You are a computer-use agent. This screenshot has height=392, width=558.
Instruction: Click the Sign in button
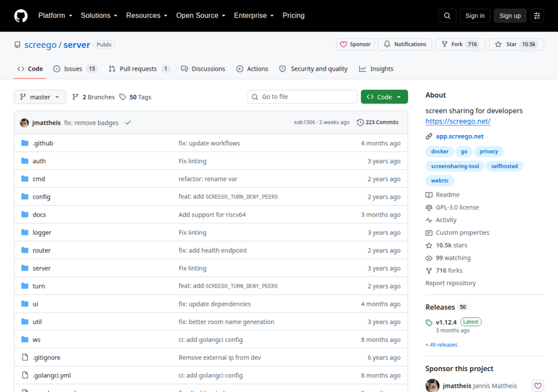475,16
